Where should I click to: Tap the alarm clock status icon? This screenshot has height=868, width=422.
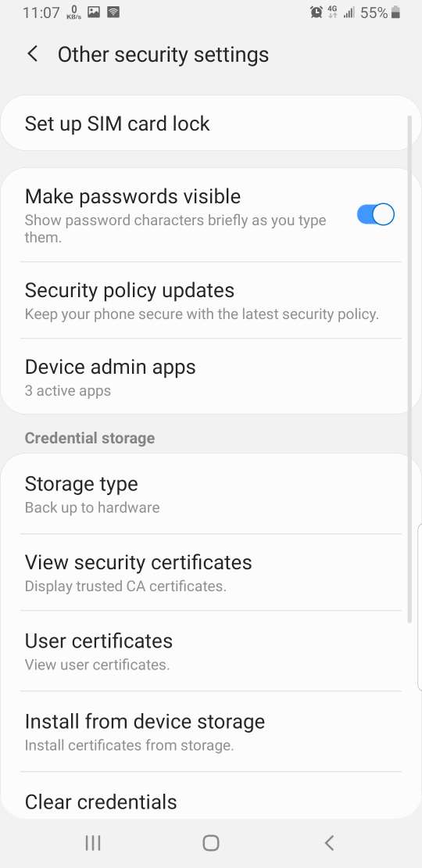tap(316, 13)
